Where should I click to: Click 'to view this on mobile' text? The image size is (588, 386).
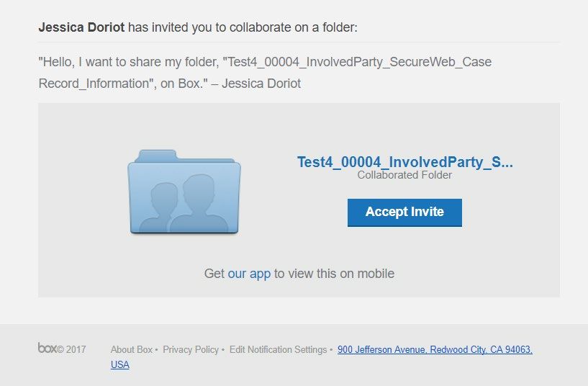tap(334, 274)
